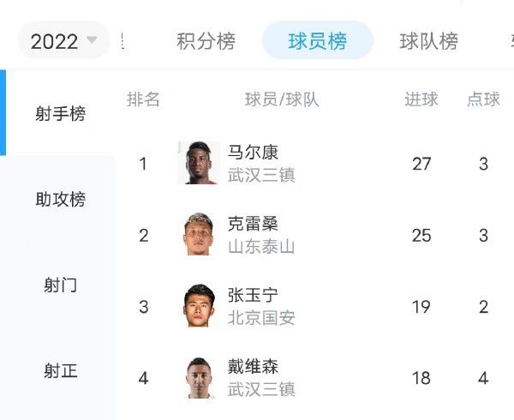Click 马尔康's player photo
This screenshot has height=420, width=514.
198,163
